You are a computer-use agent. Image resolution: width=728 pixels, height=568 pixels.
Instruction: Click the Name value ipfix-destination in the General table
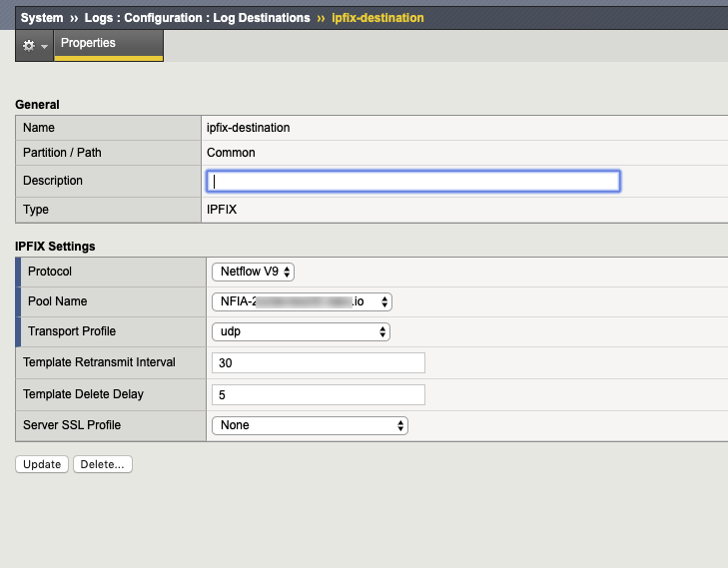tap(248, 128)
